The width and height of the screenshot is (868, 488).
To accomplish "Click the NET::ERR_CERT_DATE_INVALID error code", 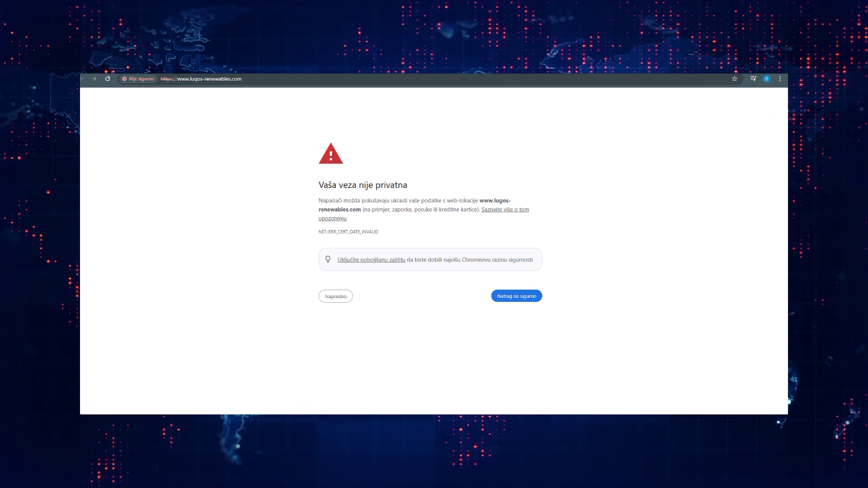I will [x=348, y=232].
